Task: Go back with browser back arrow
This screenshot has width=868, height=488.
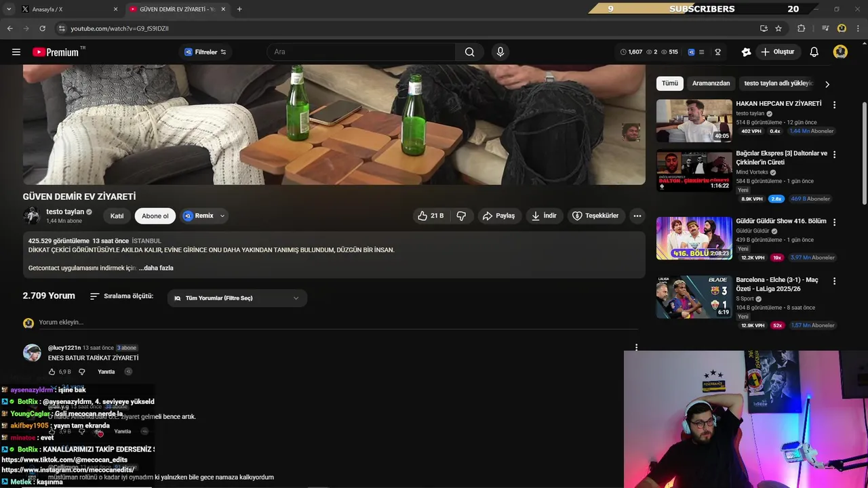Action: (x=9, y=28)
